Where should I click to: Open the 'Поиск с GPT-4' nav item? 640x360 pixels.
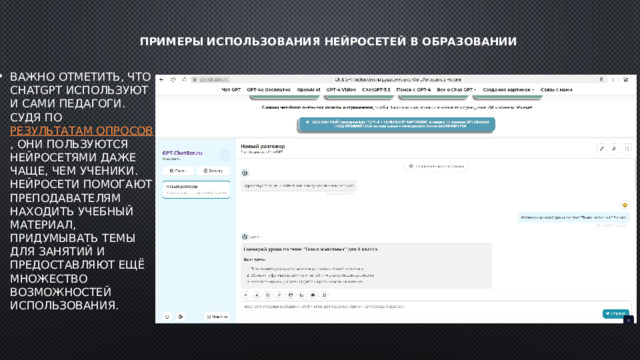click(x=413, y=90)
